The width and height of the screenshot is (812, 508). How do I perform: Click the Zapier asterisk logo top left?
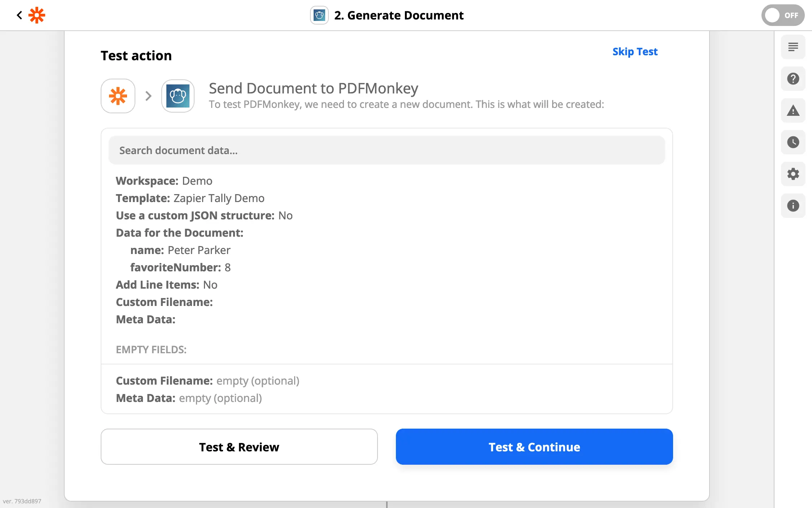36,15
